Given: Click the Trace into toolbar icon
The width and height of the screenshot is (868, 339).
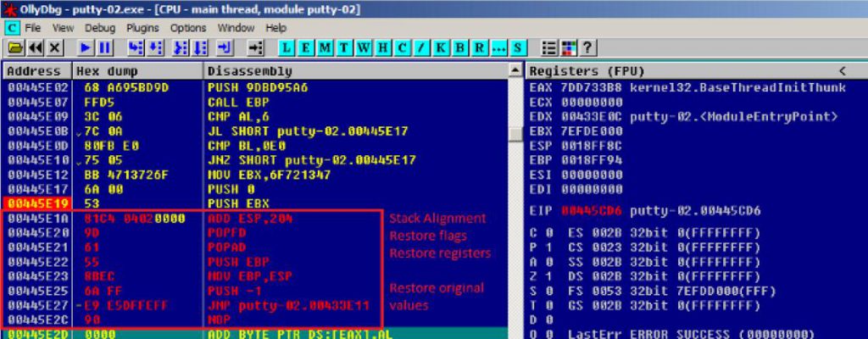Looking at the screenshot, I should point(181,48).
